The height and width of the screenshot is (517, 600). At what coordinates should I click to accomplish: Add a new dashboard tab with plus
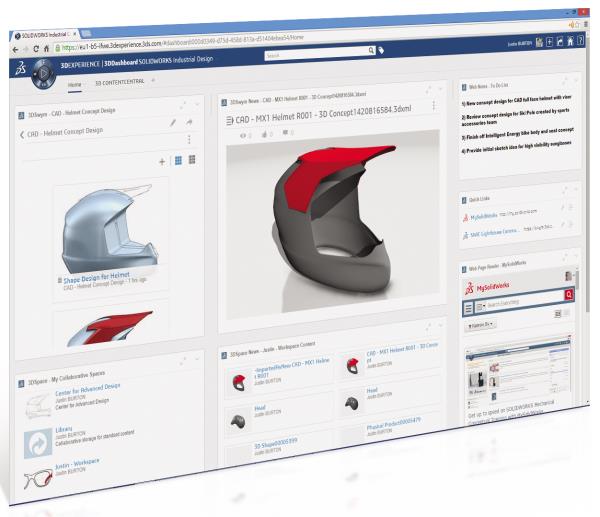(153, 80)
